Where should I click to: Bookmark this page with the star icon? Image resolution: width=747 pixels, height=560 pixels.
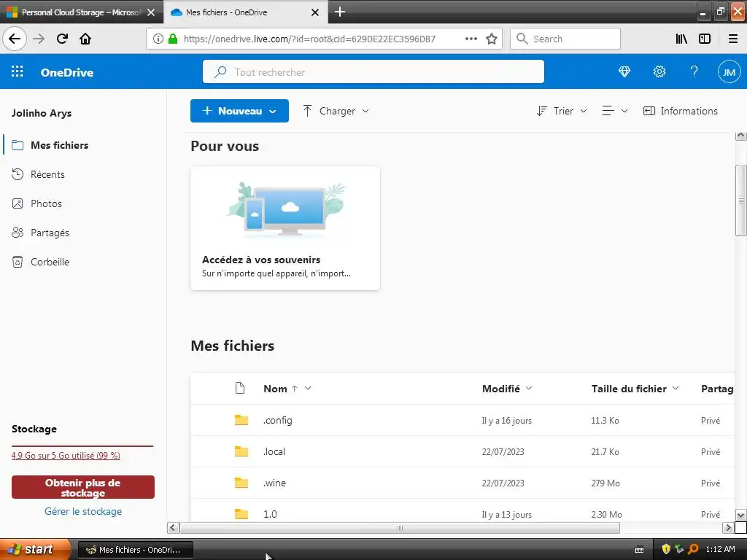(492, 39)
